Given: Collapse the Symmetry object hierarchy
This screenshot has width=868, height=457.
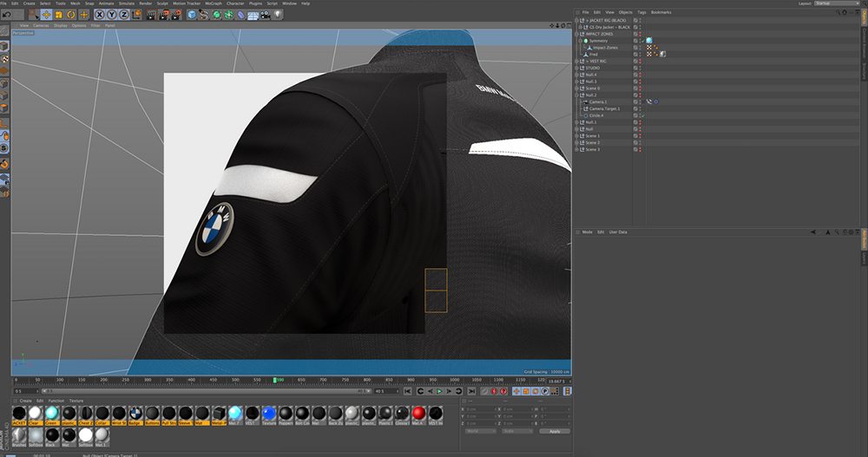Looking at the screenshot, I should (580, 41).
